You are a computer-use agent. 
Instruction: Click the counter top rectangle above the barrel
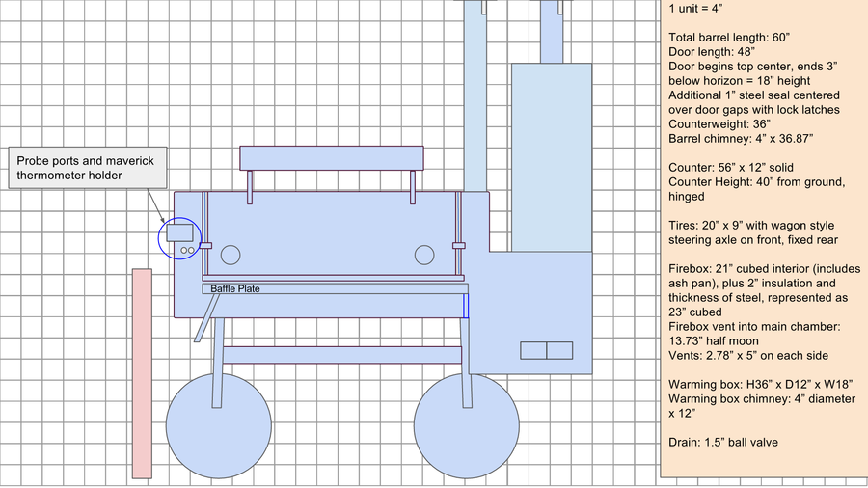(x=331, y=157)
